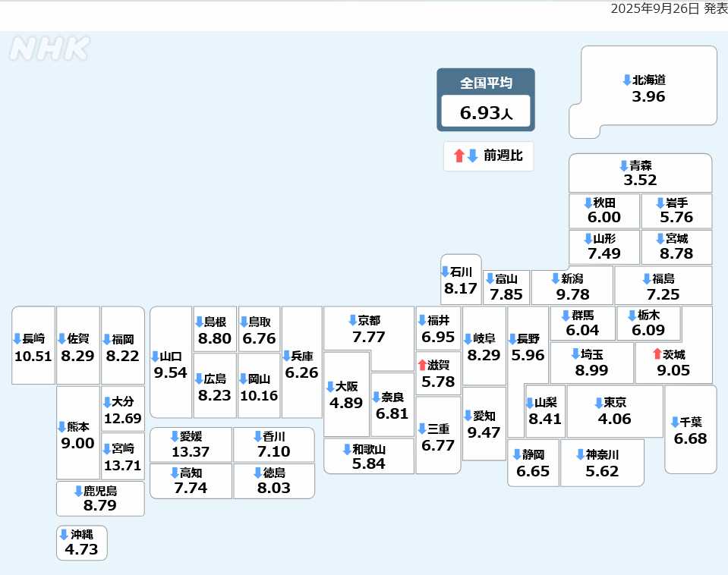The image size is (728, 575).
Task: Open the 岡山 tile showing 10.16
Action: point(259,386)
